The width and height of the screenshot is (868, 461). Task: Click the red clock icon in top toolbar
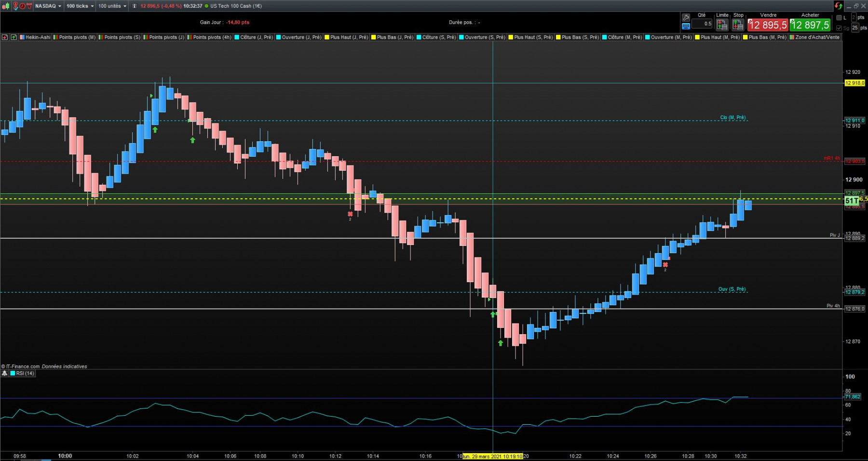[x=22, y=6]
